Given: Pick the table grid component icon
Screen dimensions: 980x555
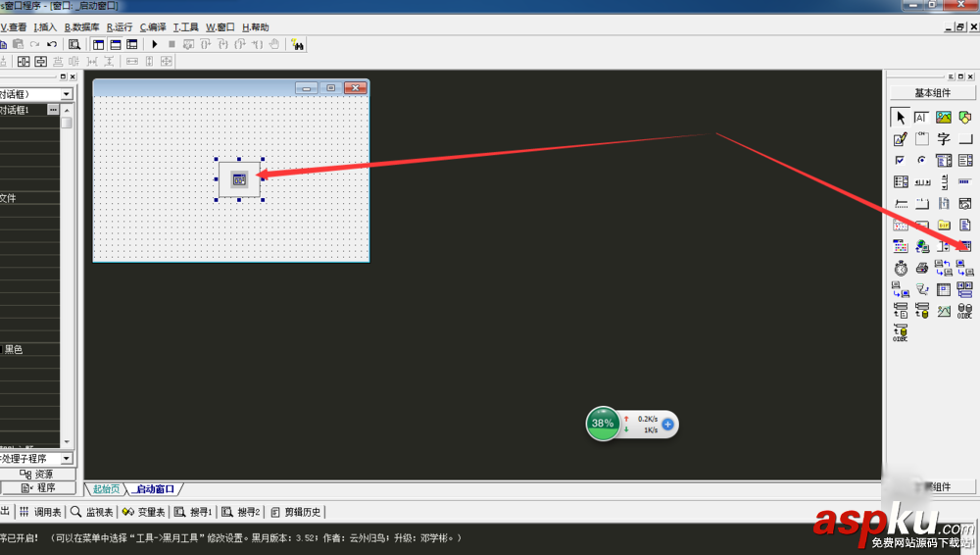Looking at the screenshot, I should pos(943,289).
